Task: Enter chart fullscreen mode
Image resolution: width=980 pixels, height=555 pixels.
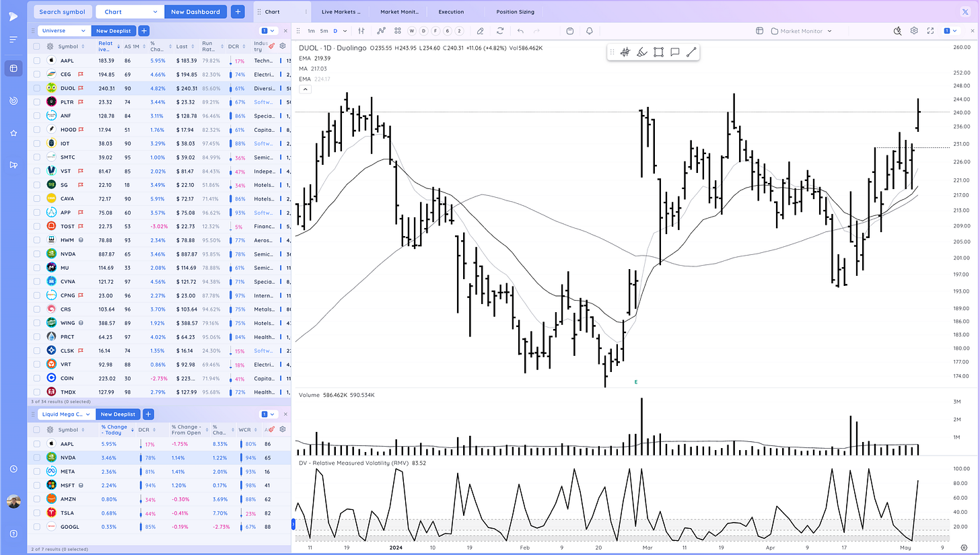Action: [x=931, y=31]
